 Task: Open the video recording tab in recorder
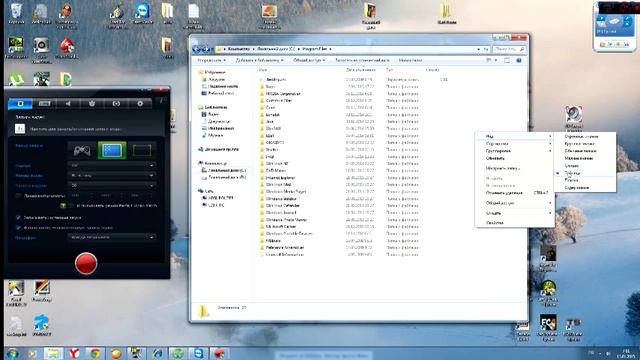click(20, 104)
